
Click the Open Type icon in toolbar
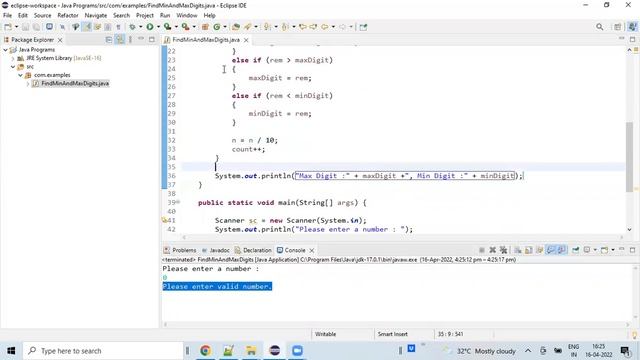236,27
